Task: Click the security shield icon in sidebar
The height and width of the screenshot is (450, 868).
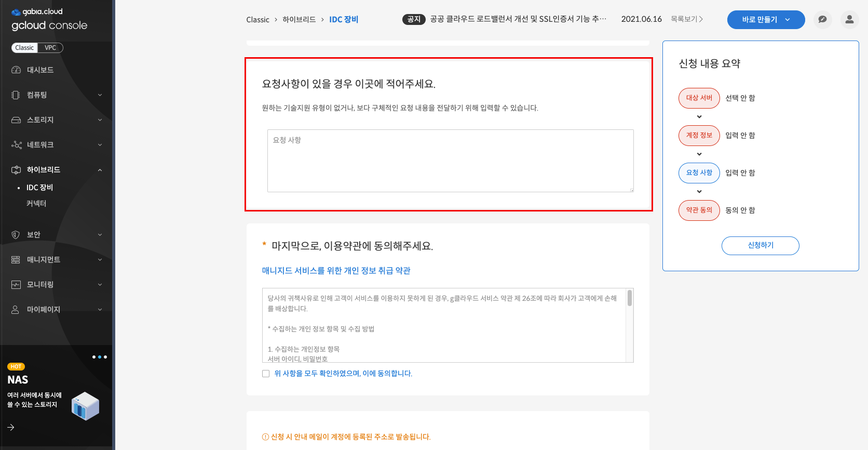Action: (16, 235)
